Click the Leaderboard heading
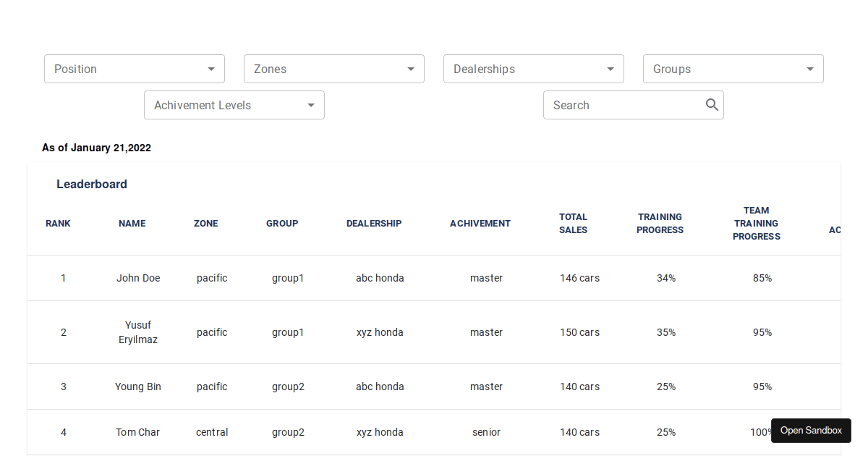868x456 pixels. click(x=92, y=184)
